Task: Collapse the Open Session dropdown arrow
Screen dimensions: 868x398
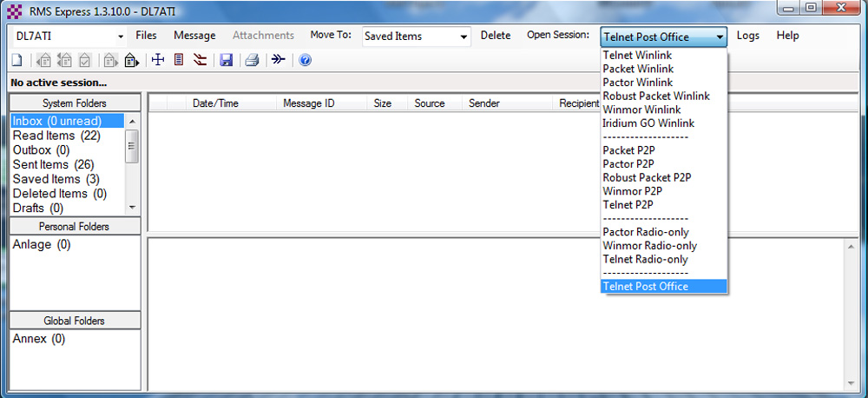Action: (720, 36)
